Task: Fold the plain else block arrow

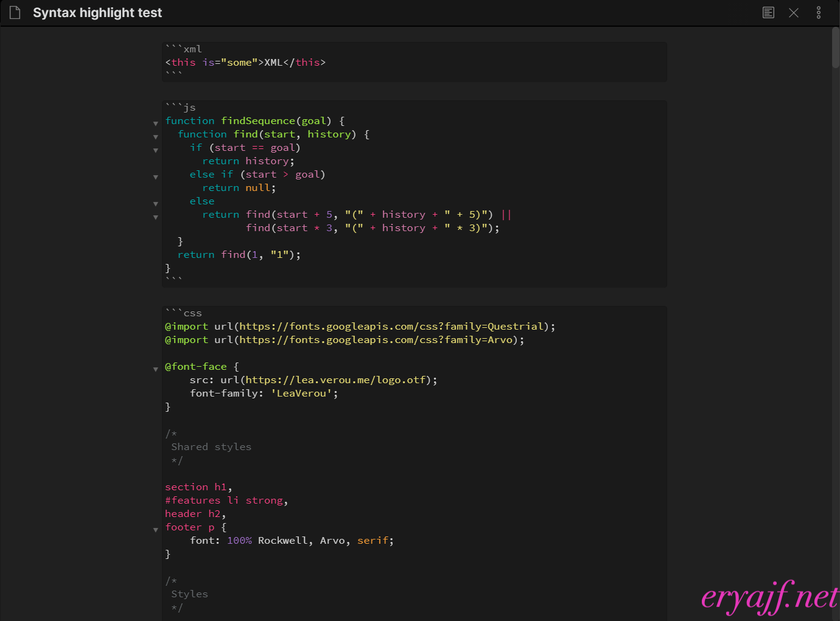Action: point(156,204)
